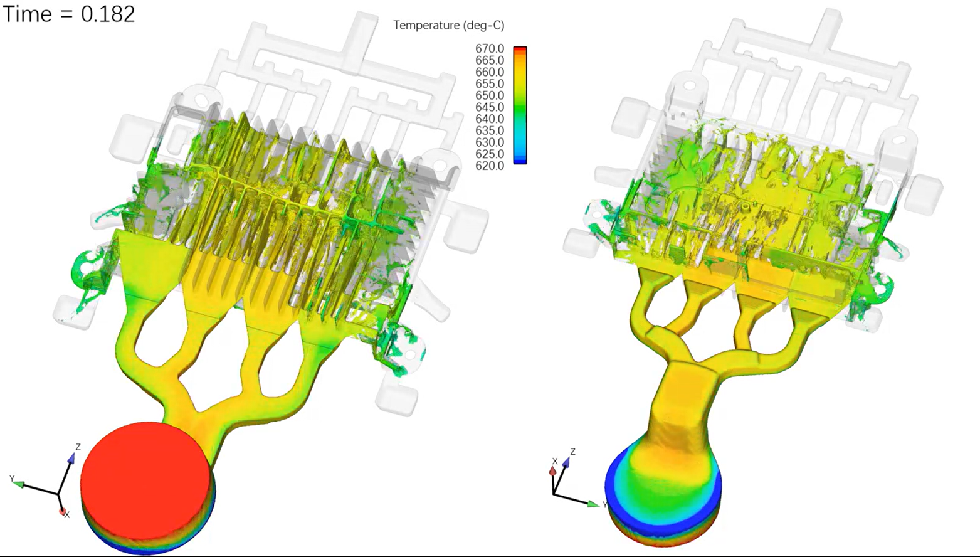Select the green Y arrow in right triad
Viewport: 980px width, 557px height.
coord(593,503)
